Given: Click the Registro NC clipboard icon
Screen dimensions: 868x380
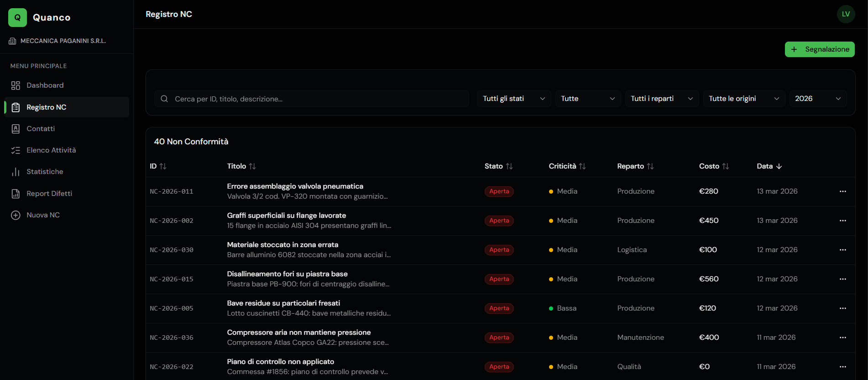Looking at the screenshot, I should click(x=16, y=107).
